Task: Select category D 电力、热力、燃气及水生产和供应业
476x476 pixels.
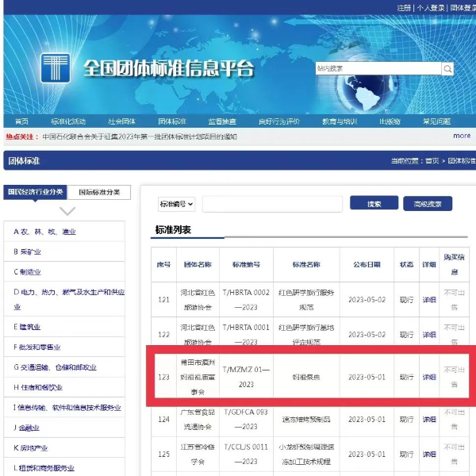Action: tap(69, 299)
